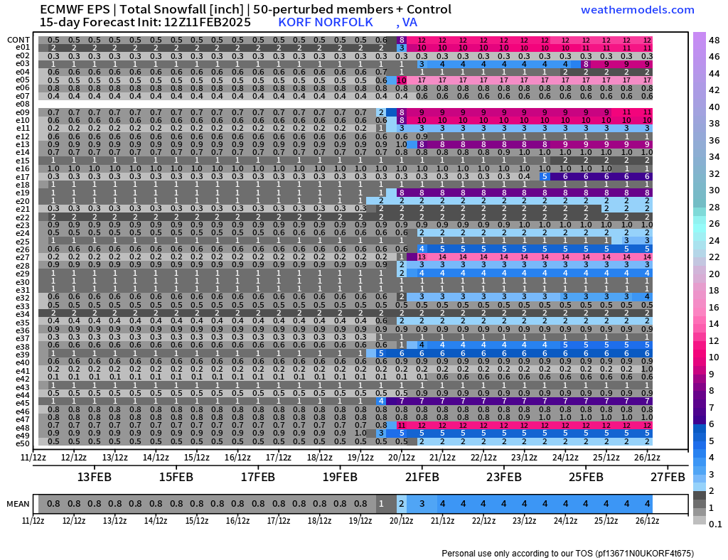This screenshot has width=728, height=560.
Task: Click the 26/12z tick under MEAN row
Action: (647, 521)
